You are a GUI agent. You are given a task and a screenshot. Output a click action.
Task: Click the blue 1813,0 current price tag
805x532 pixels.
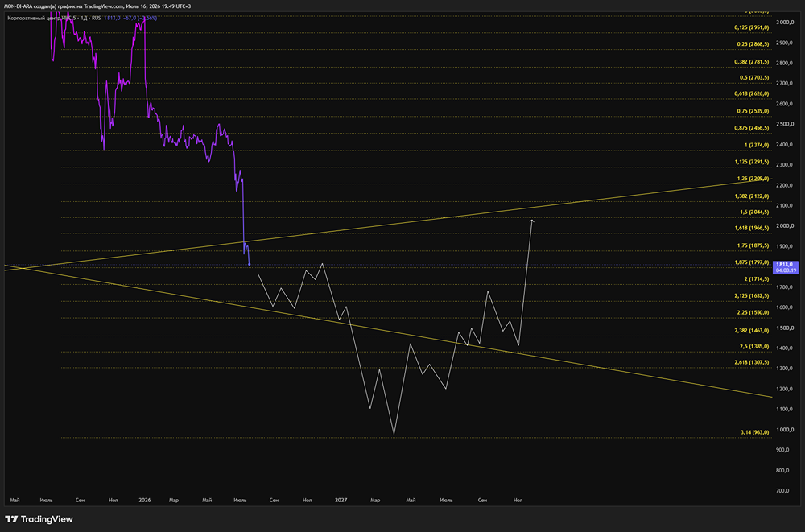pos(786,267)
